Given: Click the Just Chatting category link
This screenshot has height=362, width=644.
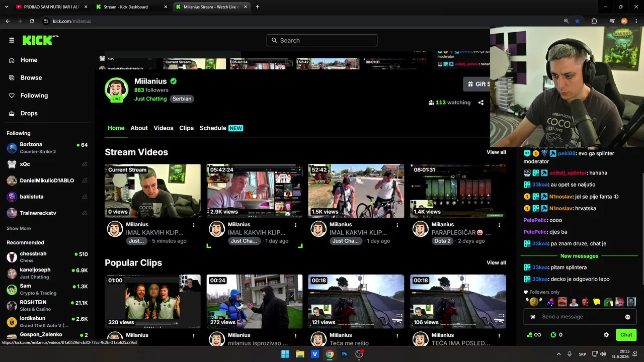Looking at the screenshot, I should pyautogui.click(x=150, y=99).
